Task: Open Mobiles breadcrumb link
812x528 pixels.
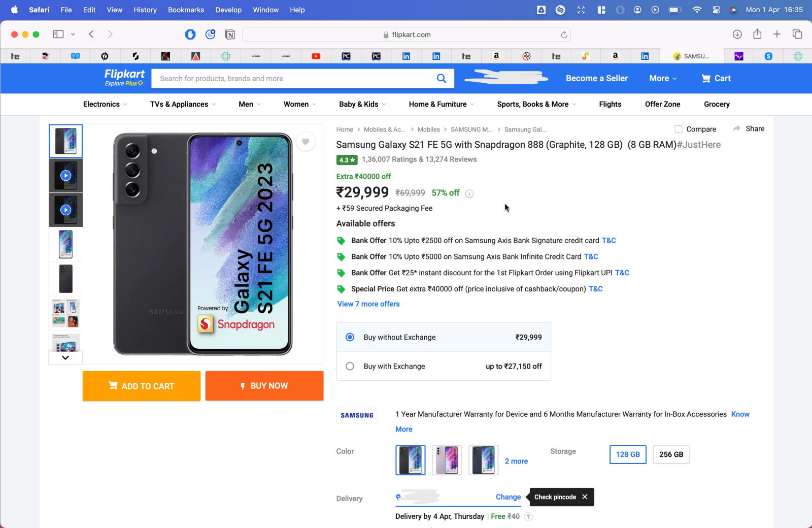Action: pos(428,129)
